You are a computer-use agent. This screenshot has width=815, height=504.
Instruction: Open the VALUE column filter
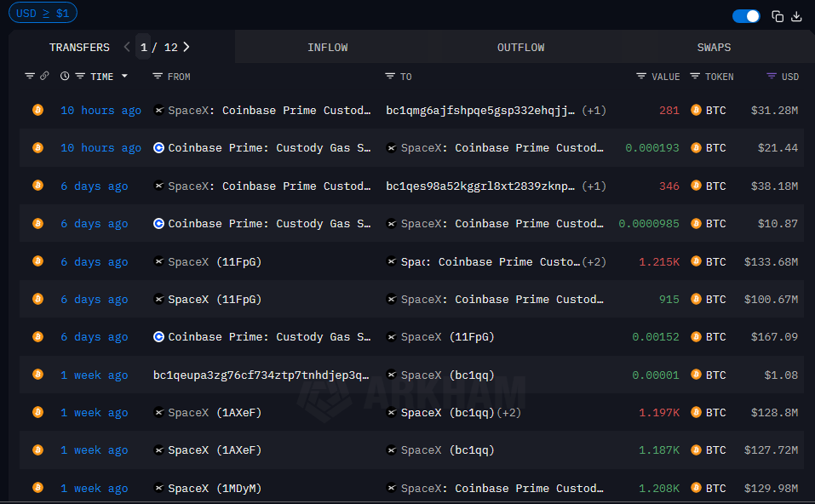pos(641,77)
